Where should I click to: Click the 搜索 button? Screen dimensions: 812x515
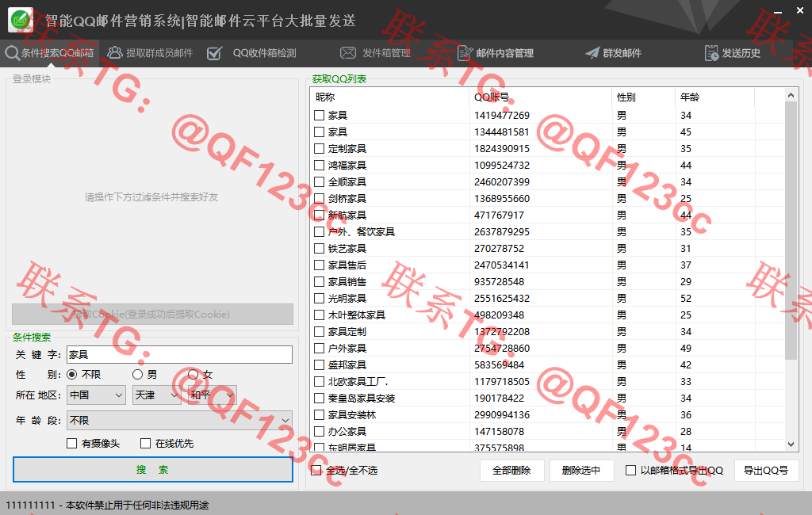pos(153,470)
